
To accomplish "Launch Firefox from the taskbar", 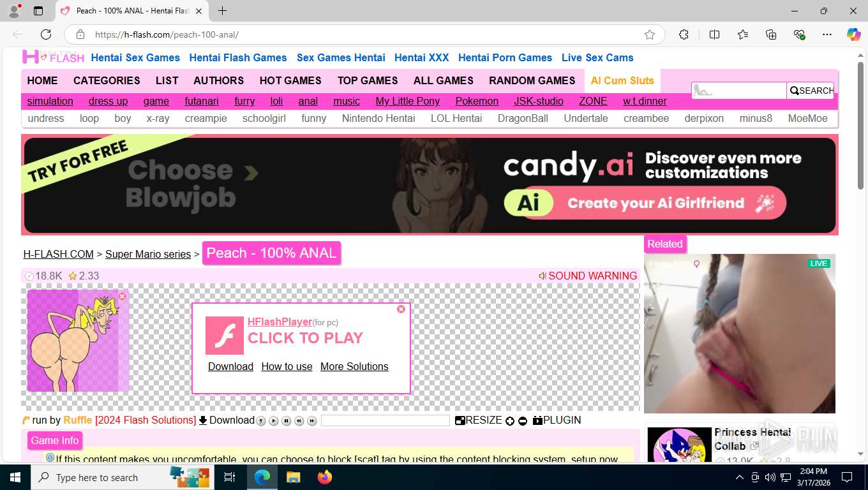I will click(325, 477).
